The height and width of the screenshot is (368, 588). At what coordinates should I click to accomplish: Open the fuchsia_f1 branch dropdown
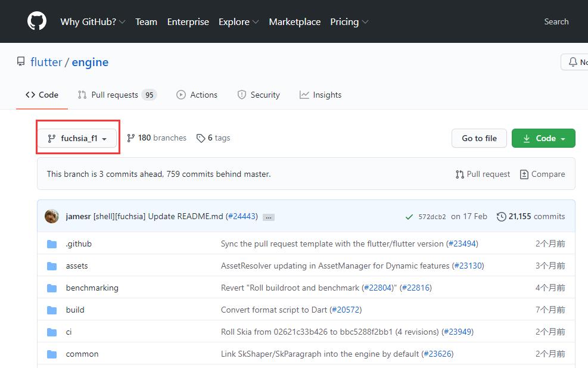pyautogui.click(x=77, y=138)
